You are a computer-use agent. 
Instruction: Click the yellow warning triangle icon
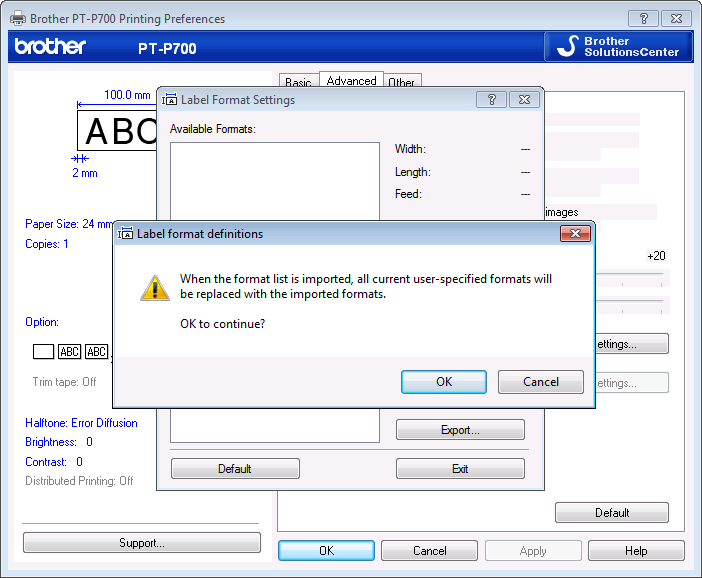(x=155, y=288)
